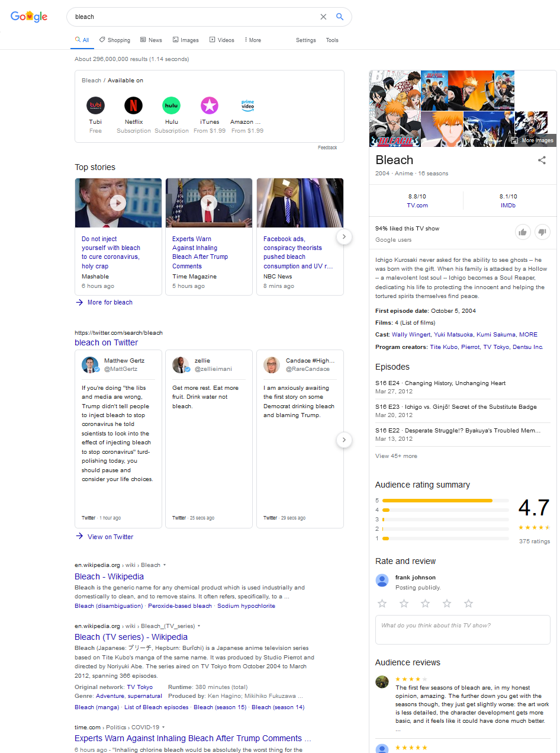Open Tubi streaming icon
This screenshot has width=560, height=753.
(x=95, y=105)
